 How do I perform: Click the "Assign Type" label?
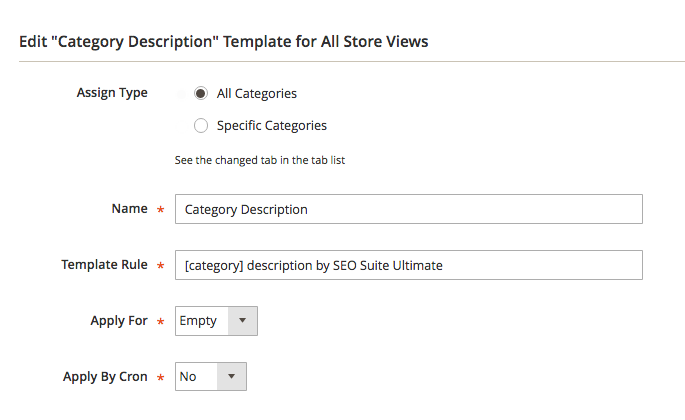click(x=112, y=93)
